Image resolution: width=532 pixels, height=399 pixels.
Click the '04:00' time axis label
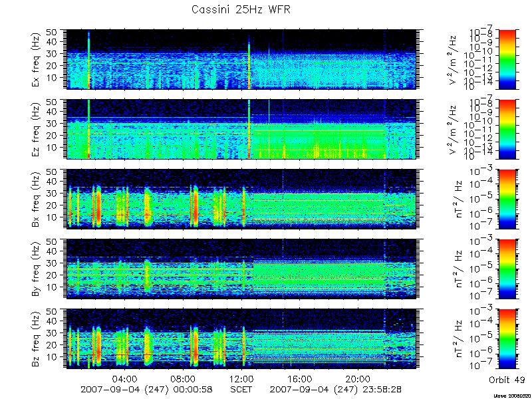pos(124,378)
